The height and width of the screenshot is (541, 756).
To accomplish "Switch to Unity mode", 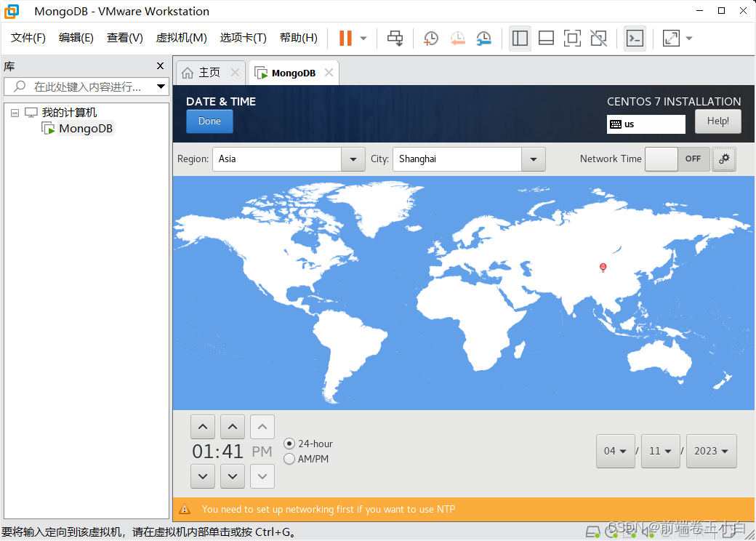I will 598,38.
